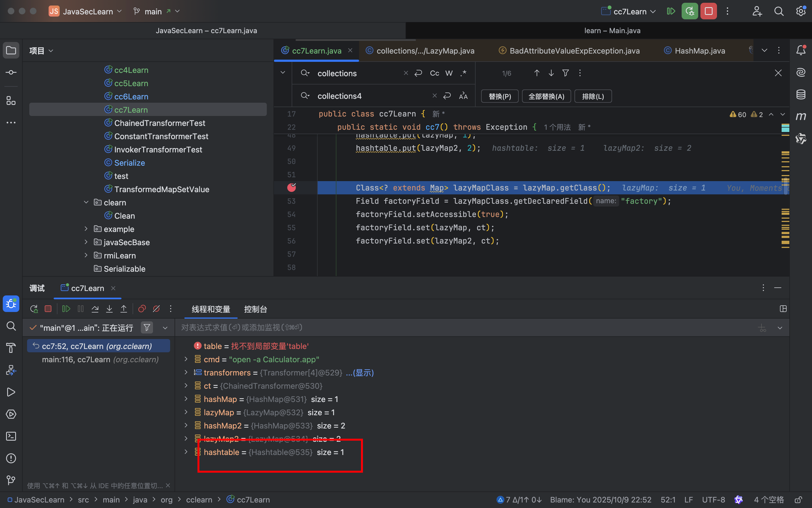
Task: Switch to the 控制台 console tab
Action: (255, 309)
